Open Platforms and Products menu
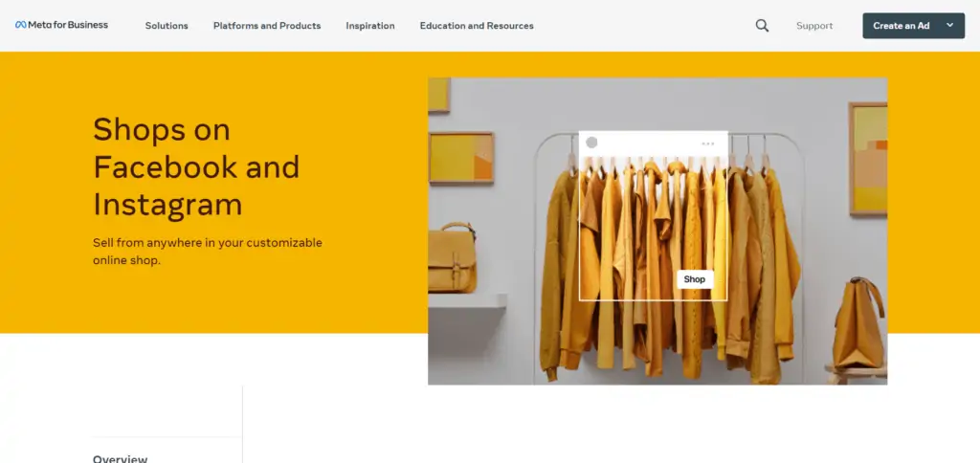Viewport: 980px width, 463px height. point(267,26)
